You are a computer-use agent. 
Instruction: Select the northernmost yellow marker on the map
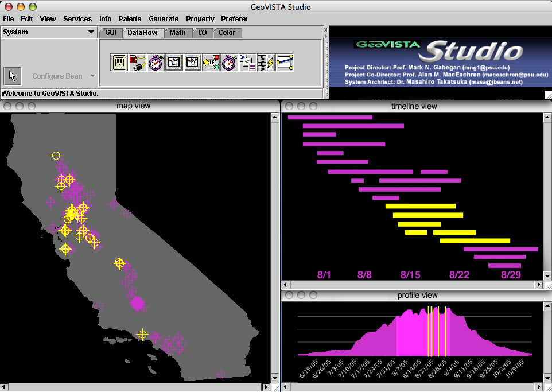pos(56,156)
